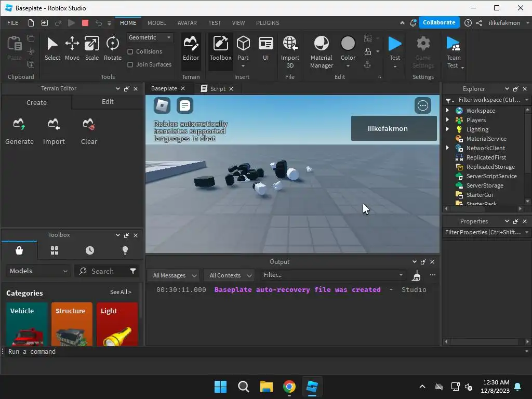The width and height of the screenshot is (532, 399).
Task: Click the notifications bell in ribbon
Action: (x=413, y=23)
